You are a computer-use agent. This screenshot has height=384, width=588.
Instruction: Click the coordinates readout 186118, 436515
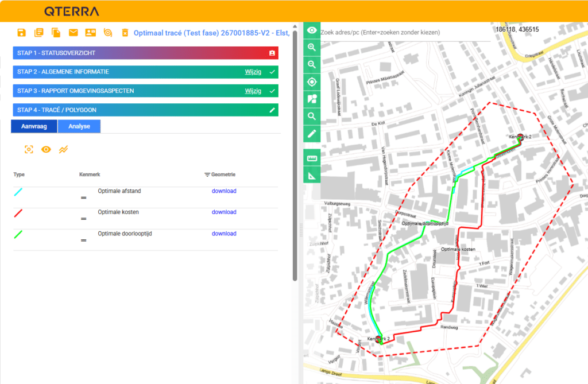coord(517,29)
